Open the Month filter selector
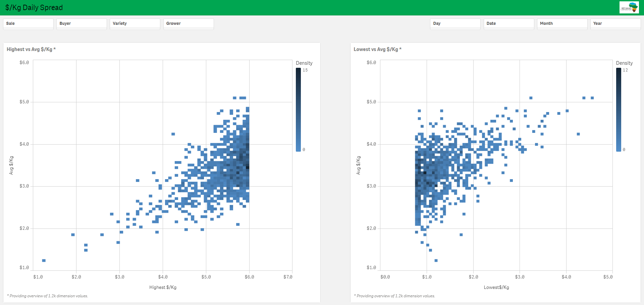644x305 pixels. pos(562,23)
